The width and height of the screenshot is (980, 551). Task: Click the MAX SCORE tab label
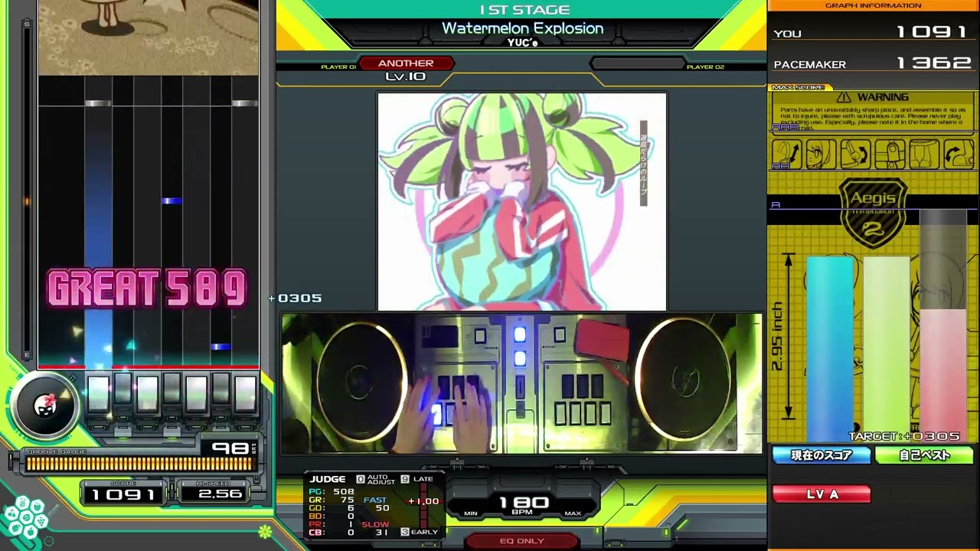pyautogui.click(x=799, y=87)
